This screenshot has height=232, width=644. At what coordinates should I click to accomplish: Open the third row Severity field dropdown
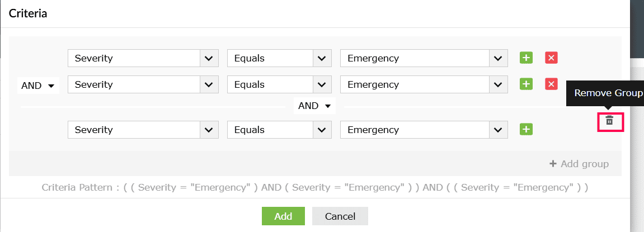(x=143, y=130)
